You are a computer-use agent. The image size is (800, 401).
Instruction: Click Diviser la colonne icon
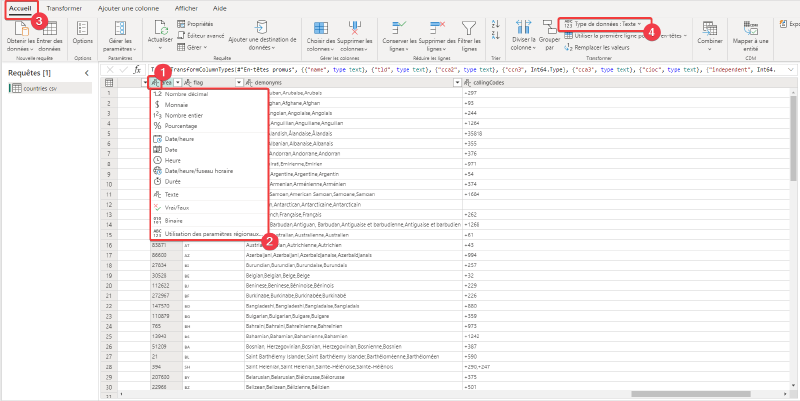523,28
